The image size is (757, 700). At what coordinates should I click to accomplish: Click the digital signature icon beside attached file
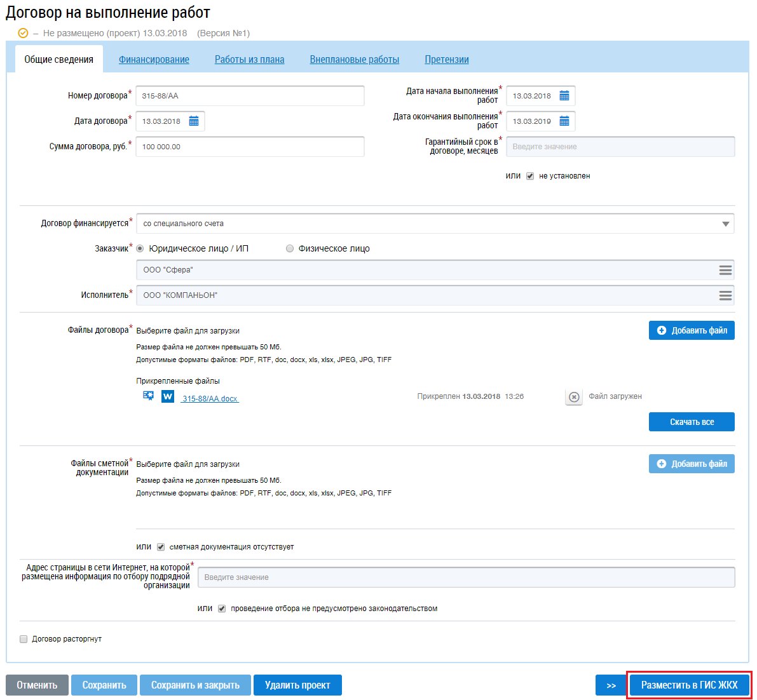pos(148,396)
